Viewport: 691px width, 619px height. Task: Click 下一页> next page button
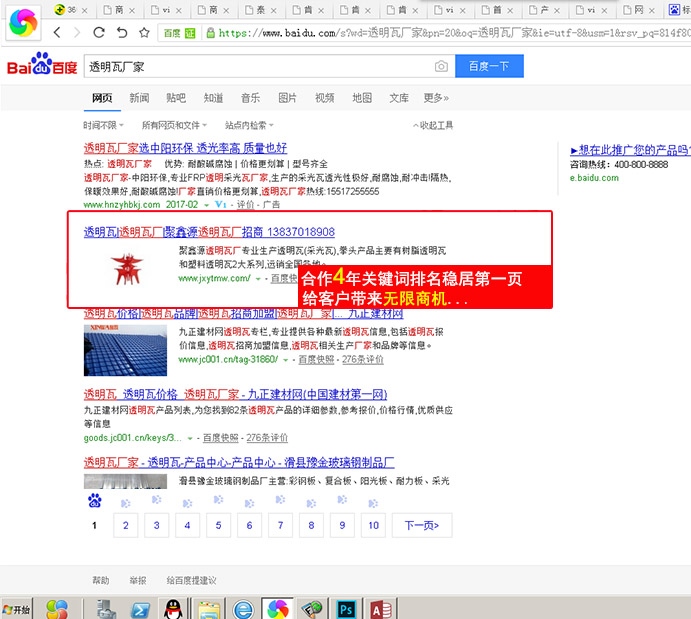(422, 525)
